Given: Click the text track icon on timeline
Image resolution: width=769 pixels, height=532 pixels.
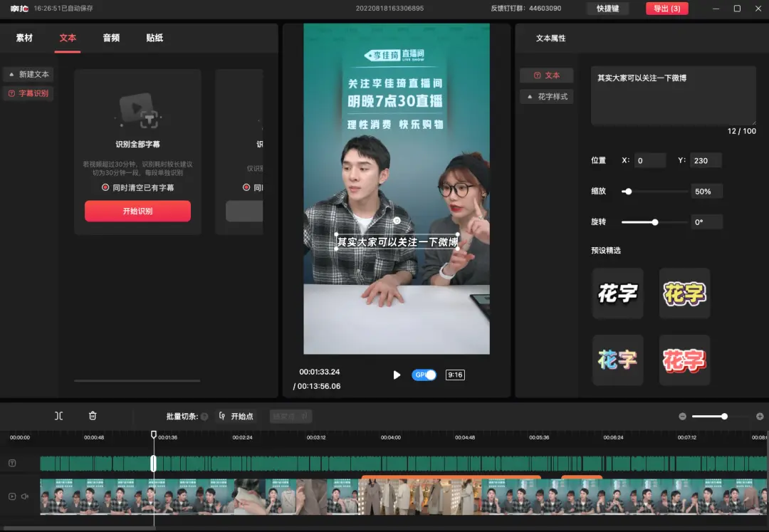Looking at the screenshot, I should coord(12,463).
